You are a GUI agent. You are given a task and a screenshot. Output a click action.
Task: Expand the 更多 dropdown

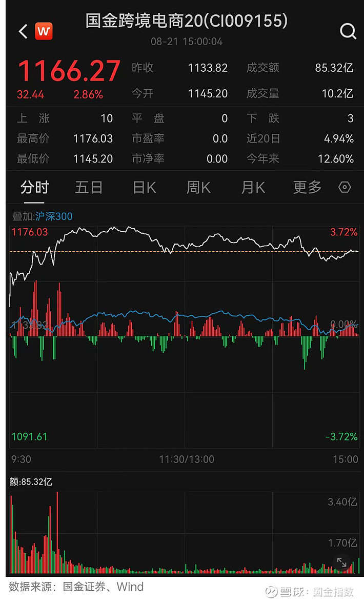[307, 188]
